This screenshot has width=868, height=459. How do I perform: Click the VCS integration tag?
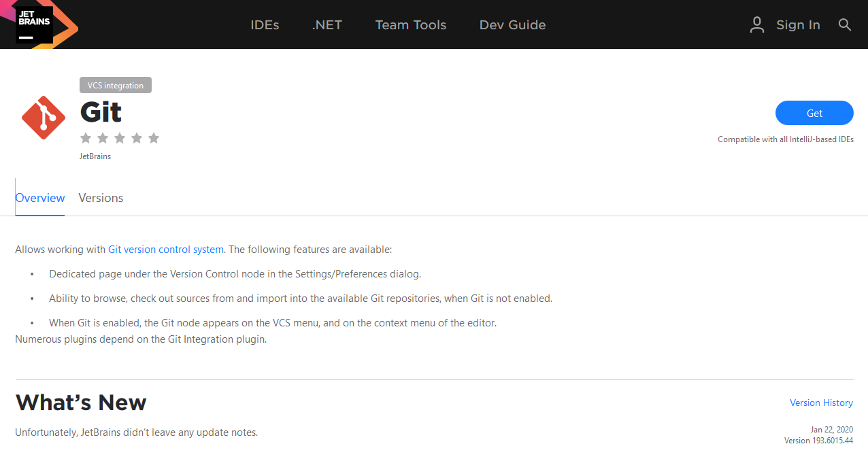116,85
